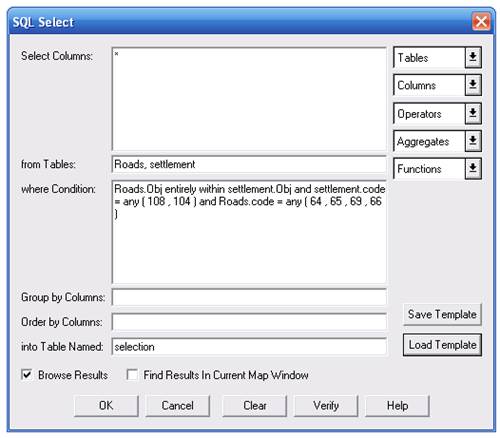Click the Load Template button

click(x=442, y=345)
